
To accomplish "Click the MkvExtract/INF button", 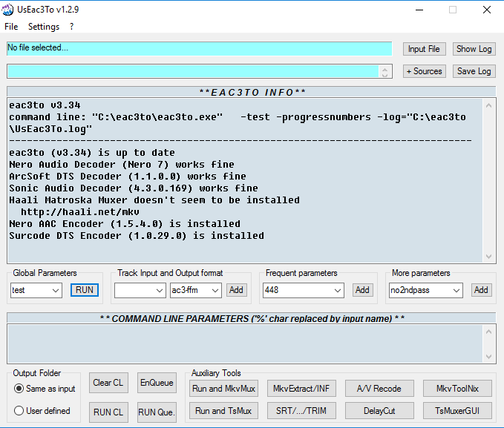I will (301, 389).
